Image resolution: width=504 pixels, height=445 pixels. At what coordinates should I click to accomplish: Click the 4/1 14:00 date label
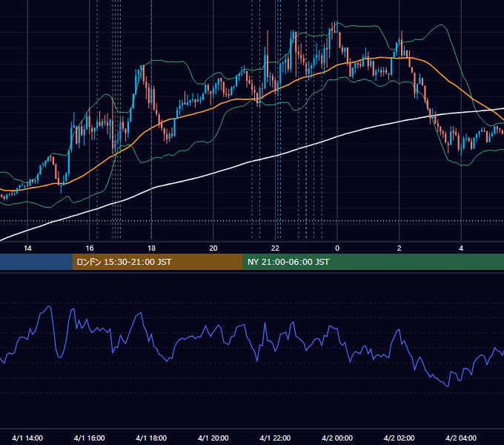click(x=27, y=438)
